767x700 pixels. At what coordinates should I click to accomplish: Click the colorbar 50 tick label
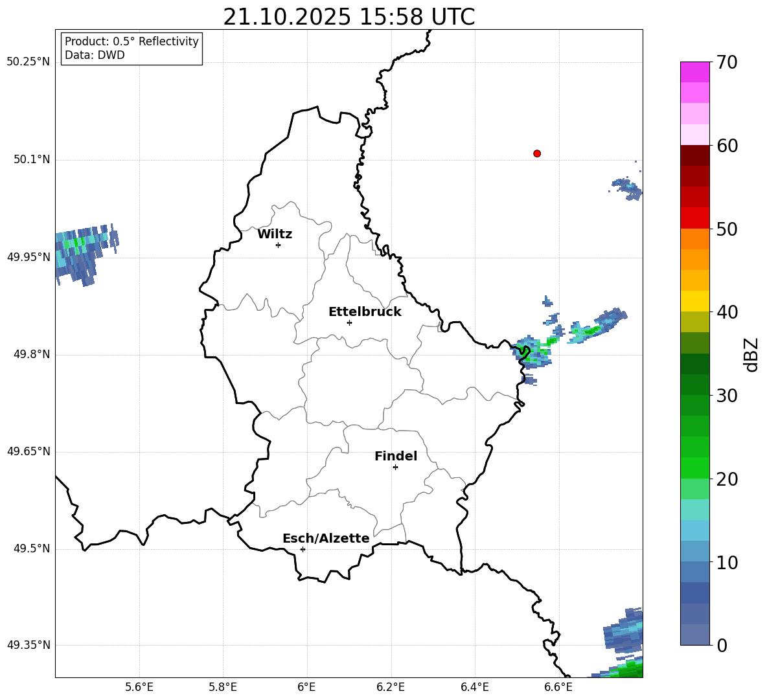(727, 229)
